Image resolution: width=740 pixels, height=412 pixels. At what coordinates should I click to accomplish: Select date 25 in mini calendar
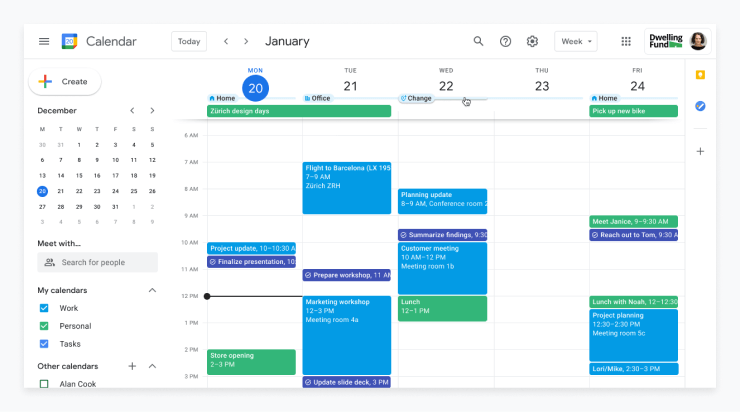tap(134, 191)
